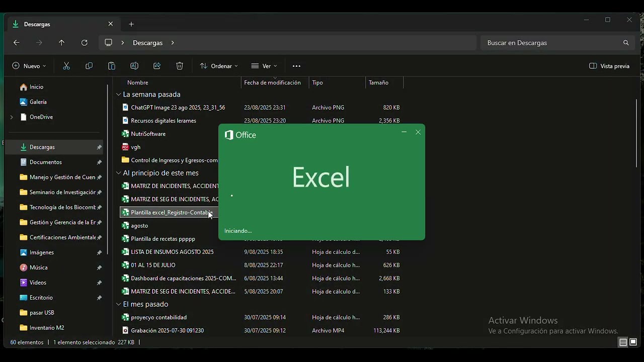Select file Plantilla de recetas ppppp
Viewport: 644px width, 362px height.
(x=163, y=239)
